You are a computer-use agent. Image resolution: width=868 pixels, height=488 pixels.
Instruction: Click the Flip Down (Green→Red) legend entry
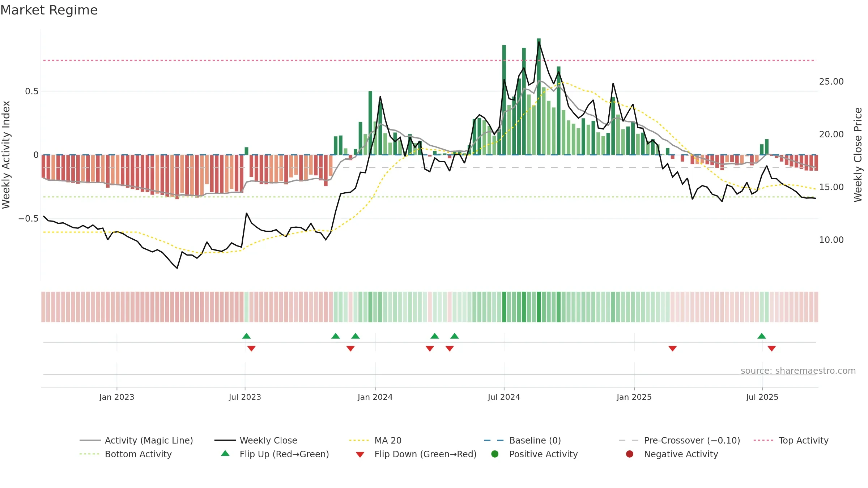pos(416,454)
